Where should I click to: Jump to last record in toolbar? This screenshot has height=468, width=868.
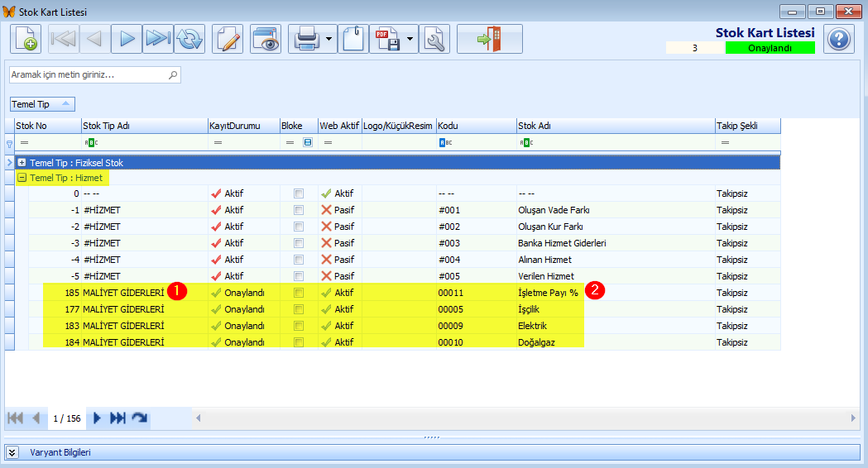point(158,39)
